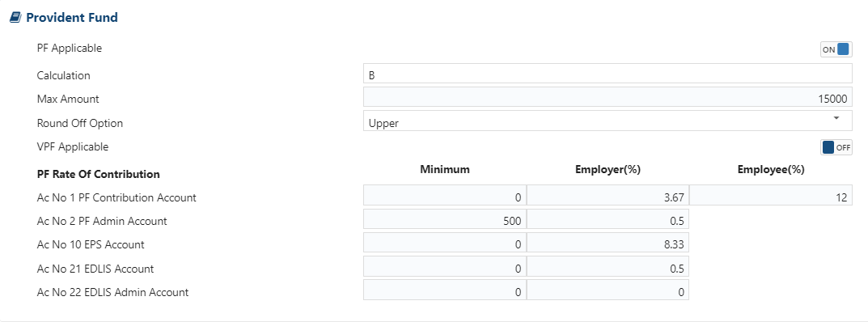
Task: Edit EPS Account Employer 8.33 field
Action: pos(608,243)
